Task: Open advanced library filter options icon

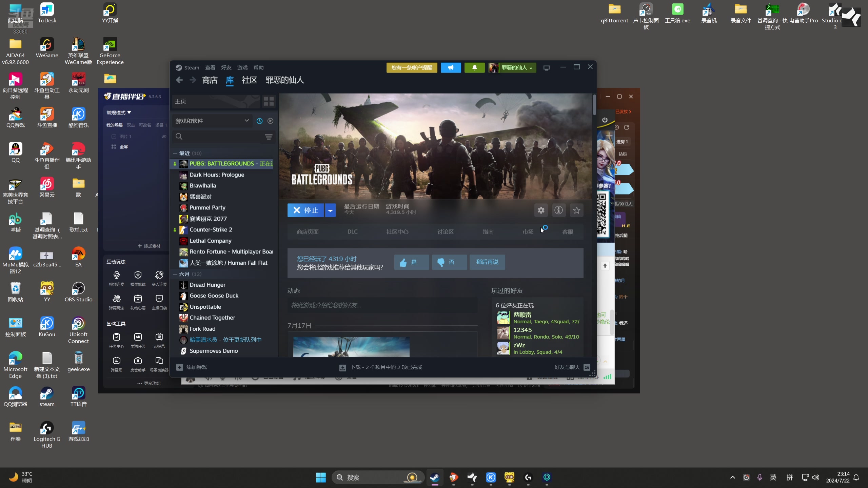Action: tap(269, 137)
